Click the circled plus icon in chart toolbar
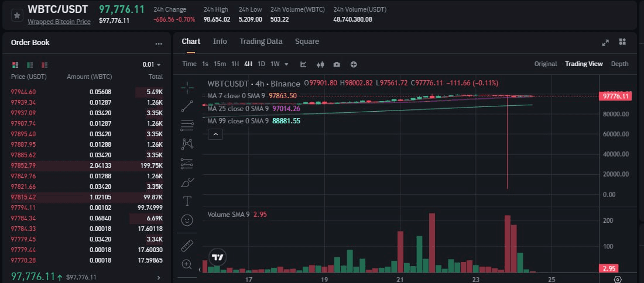 point(354,64)
